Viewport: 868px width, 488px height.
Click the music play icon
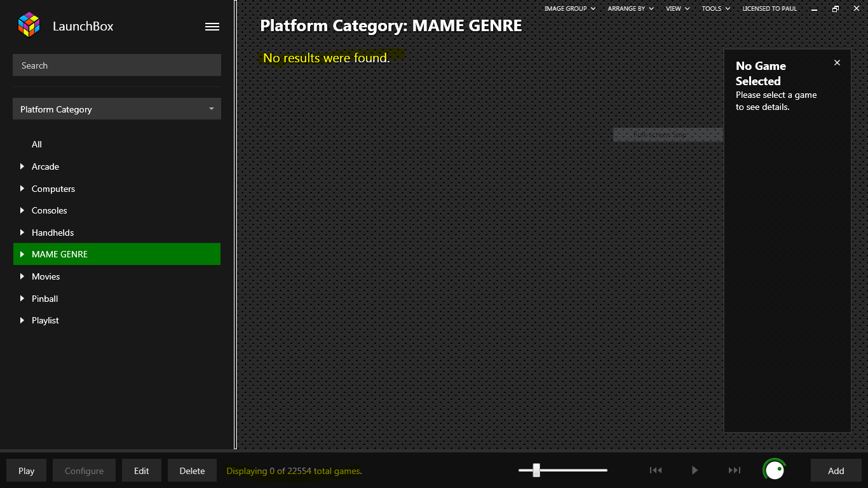point(695,470)
